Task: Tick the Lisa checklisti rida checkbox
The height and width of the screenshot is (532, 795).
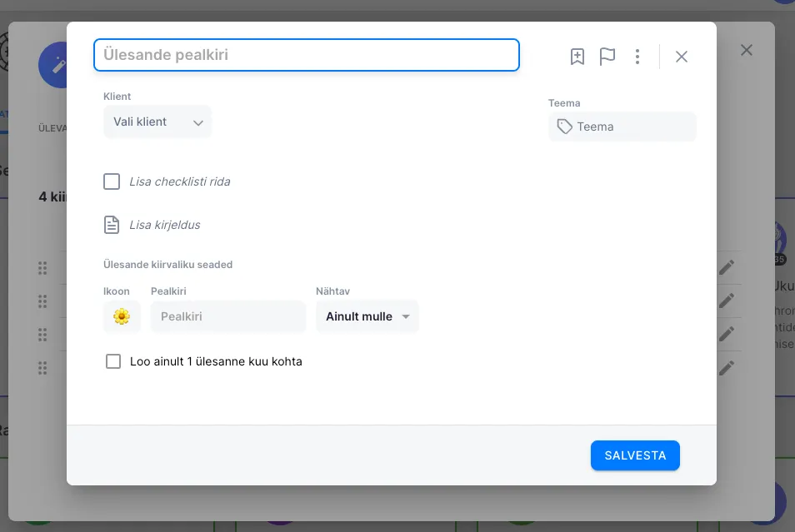Action: [x=112, y=181]
